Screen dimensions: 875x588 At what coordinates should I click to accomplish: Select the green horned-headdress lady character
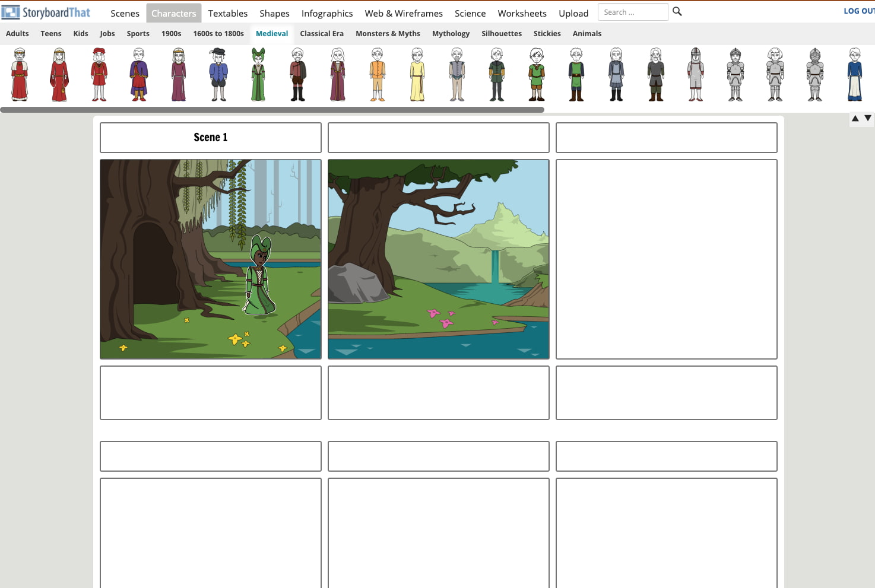[258, 75]
